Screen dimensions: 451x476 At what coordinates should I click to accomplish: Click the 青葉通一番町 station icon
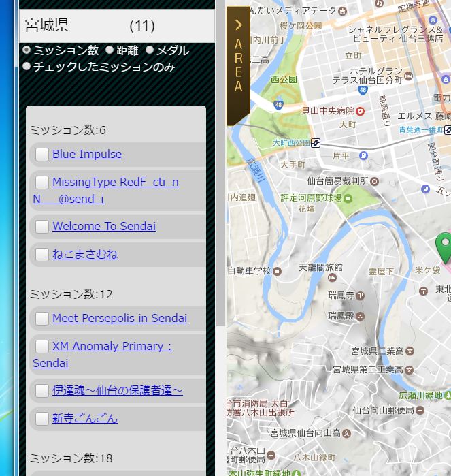click(x=448, y=130)
